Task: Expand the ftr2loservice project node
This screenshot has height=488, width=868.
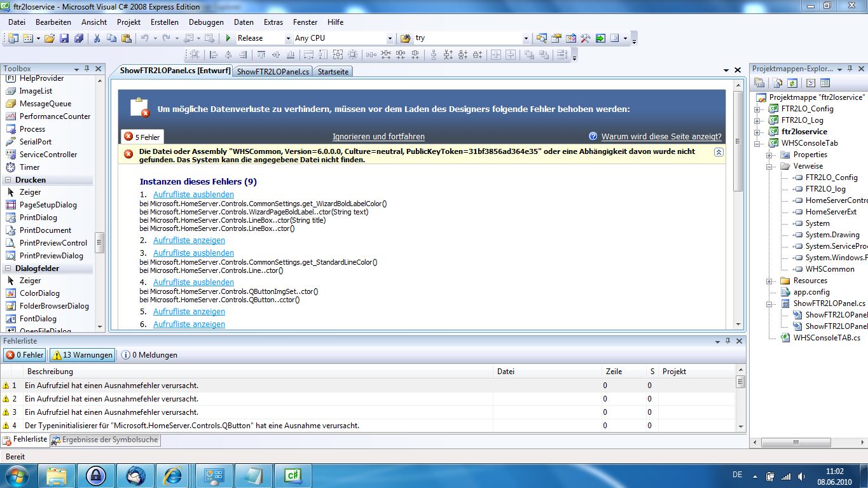Action: coord(757,132)
